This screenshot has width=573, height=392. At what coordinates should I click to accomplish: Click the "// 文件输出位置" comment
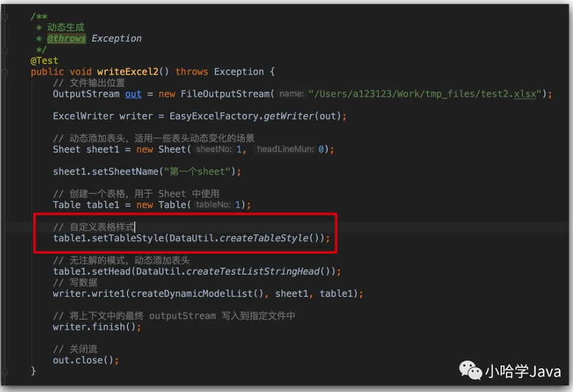point(89,83)
